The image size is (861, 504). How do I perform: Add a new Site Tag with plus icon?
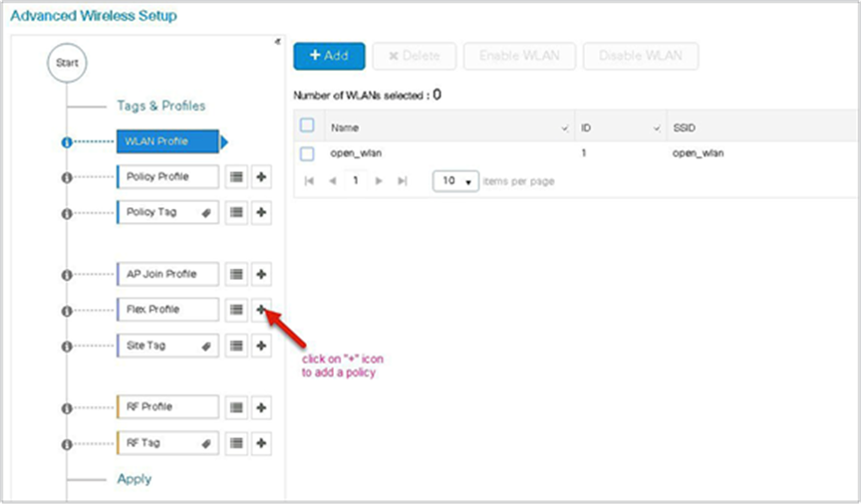261,346
